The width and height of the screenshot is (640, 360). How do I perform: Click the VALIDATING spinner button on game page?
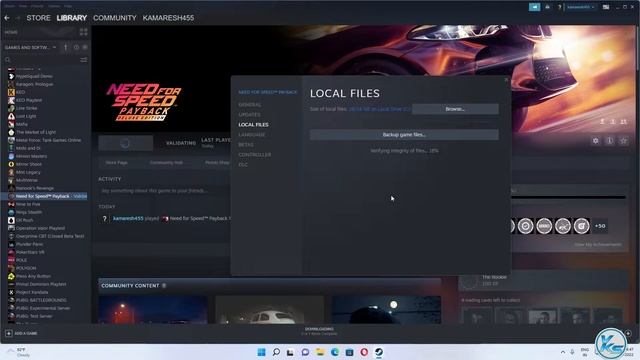coord(126,143)
